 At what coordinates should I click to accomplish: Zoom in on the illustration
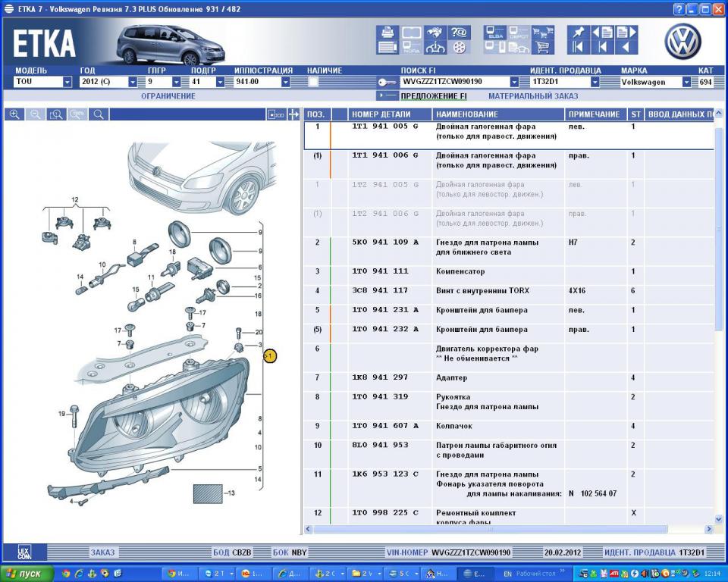[x=14, y=114]
